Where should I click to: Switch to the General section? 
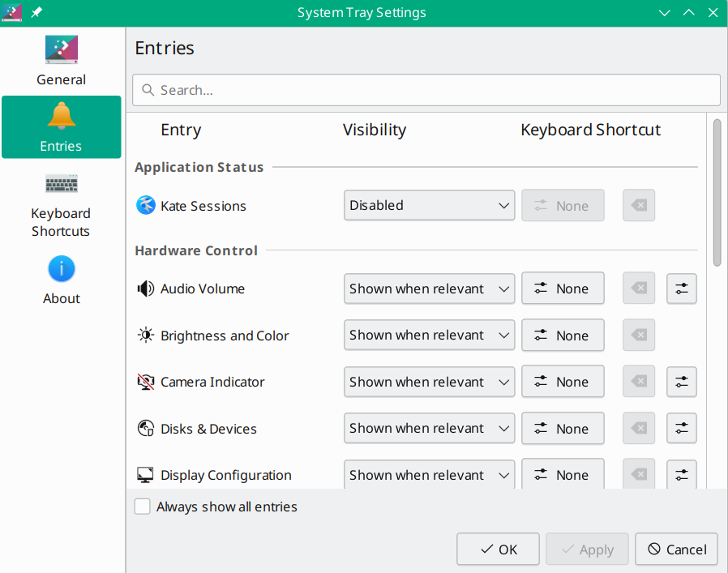click(x=61, y=61)
